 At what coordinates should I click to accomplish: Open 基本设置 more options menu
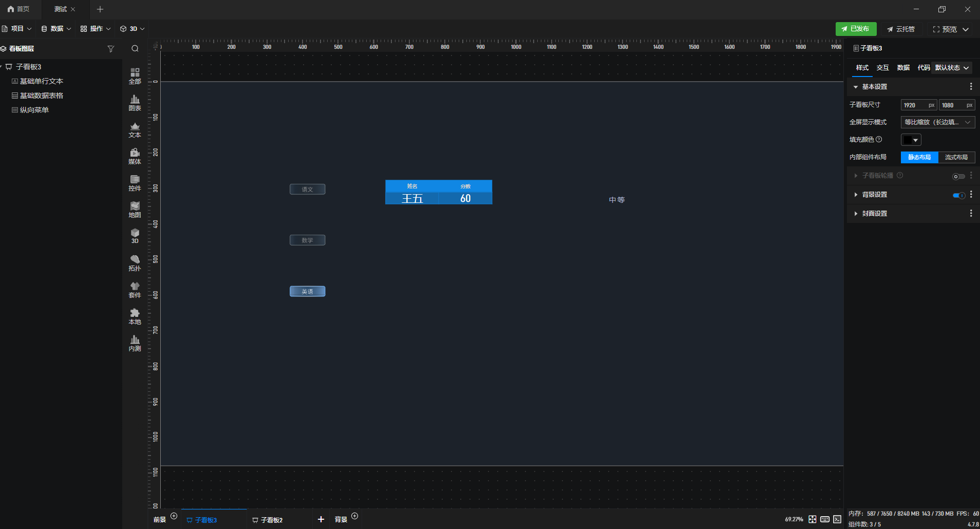coord(971,87)
